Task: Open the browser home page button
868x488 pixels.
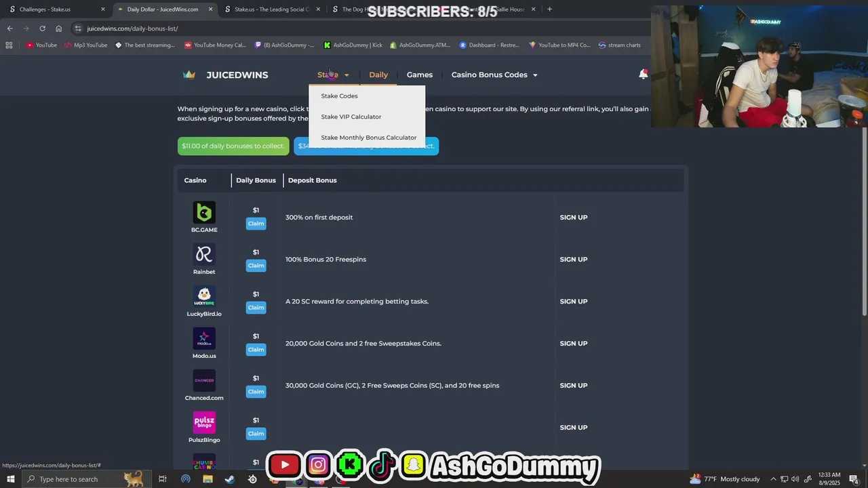Action: point(58,28)
